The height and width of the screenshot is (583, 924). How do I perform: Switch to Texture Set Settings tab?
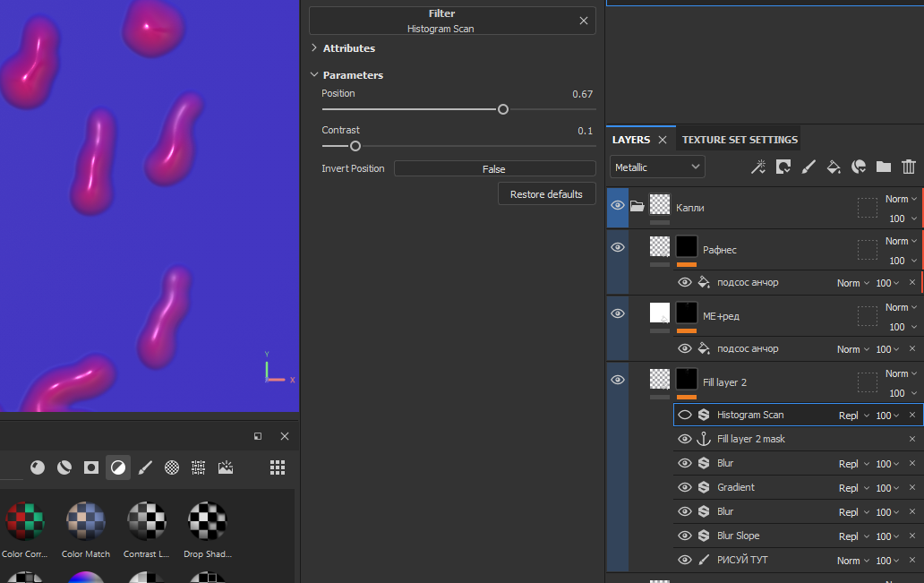(740, 140)
